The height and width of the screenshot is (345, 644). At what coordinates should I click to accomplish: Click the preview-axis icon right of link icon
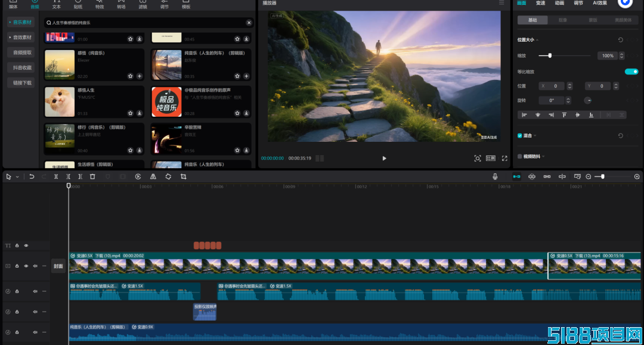(562, 176)
